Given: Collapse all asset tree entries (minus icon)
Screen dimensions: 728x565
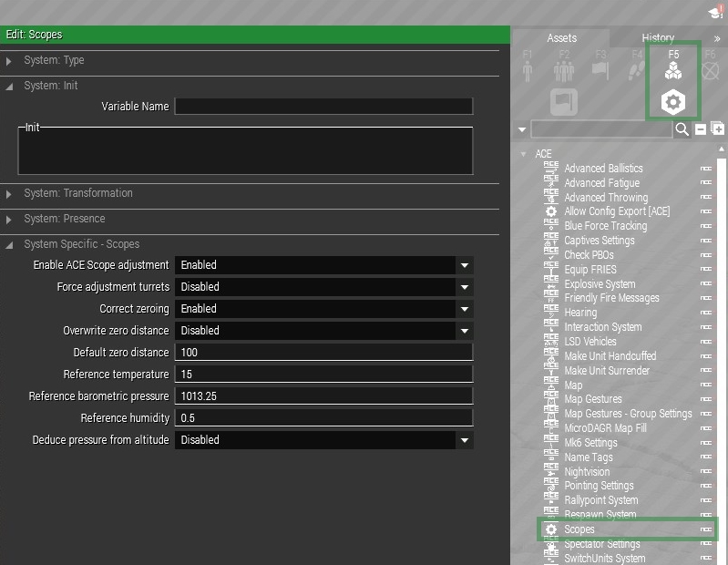Looking at the screenshot, I should [x=701, y=129].
